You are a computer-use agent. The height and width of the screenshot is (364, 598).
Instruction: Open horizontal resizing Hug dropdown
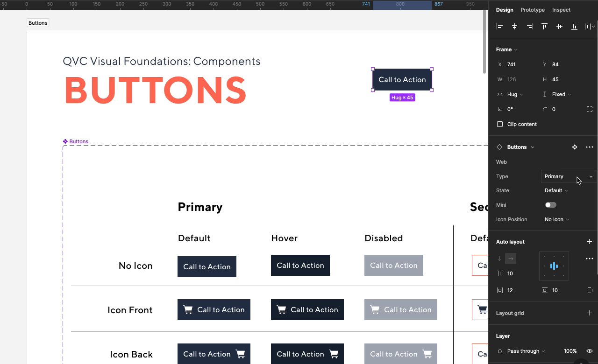tap(515, 94)
